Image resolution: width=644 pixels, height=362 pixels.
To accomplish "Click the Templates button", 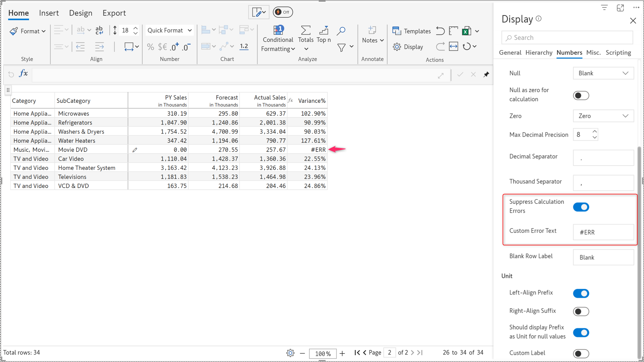I will tap(411, 31).
